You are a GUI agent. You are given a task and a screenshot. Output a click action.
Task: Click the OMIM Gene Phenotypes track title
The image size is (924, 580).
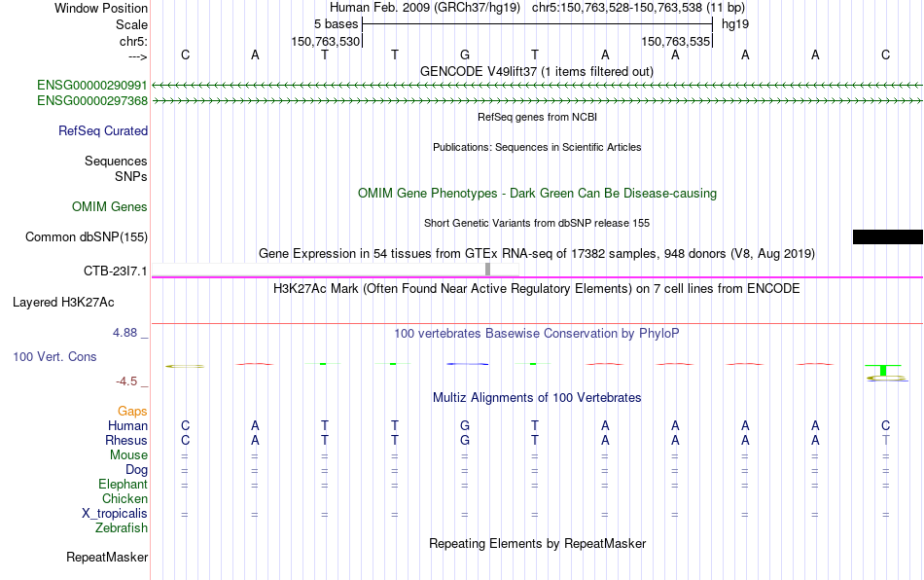coord(538,194)
